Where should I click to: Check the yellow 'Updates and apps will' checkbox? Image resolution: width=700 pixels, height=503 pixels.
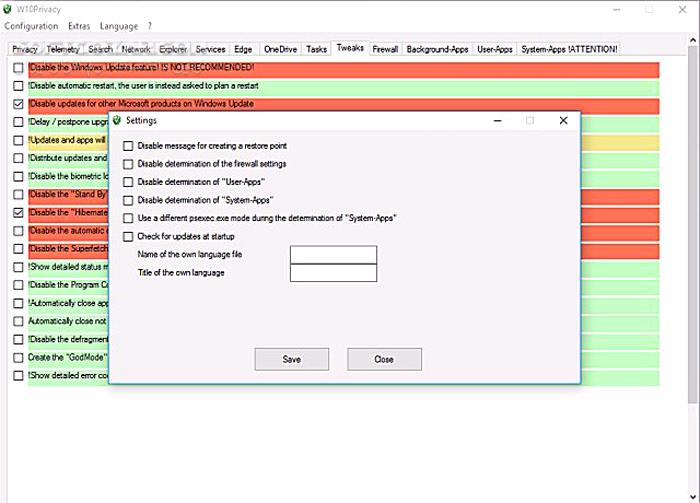tap(18, 140)
